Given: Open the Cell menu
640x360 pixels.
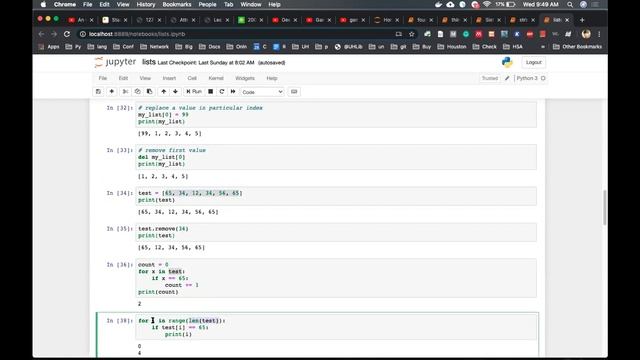Looking at the screenshot, I should (192, 78).
